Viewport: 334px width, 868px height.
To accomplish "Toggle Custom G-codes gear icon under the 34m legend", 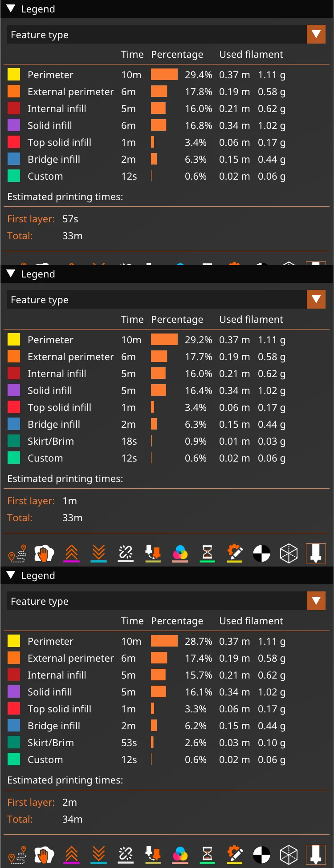I will point(235,855).
